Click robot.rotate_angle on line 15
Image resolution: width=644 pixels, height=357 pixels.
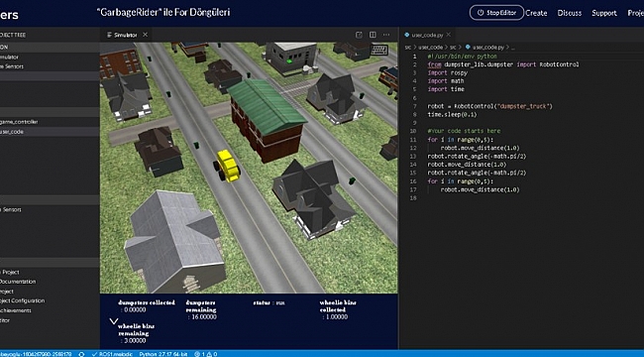pos(477,173)
